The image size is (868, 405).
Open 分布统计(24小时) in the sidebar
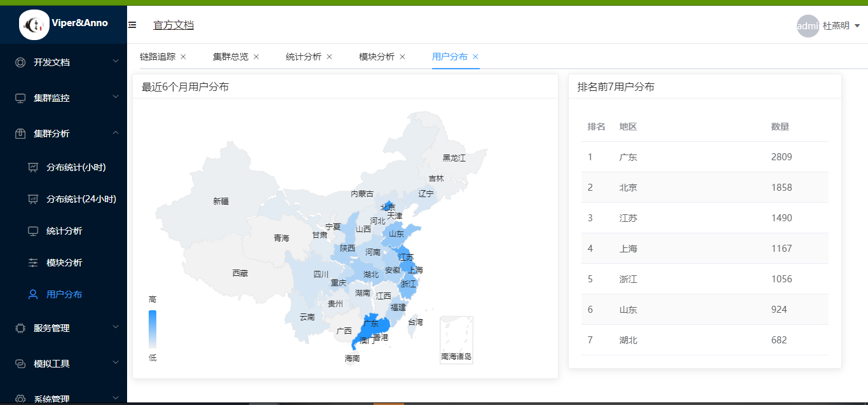[x=64, y=199]
